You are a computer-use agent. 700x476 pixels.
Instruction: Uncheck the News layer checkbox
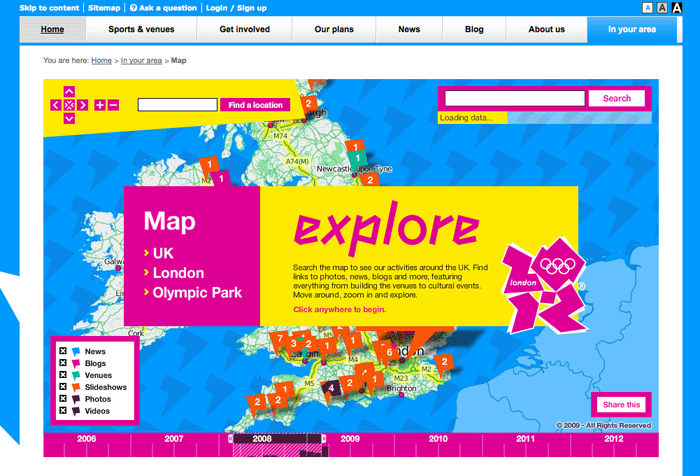pyautogui.click(x=63, y=352)
